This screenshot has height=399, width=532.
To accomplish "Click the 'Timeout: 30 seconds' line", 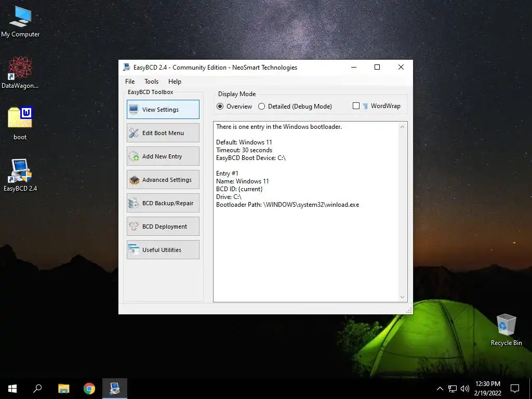I will pyautogui.click(x=244, y=150).
